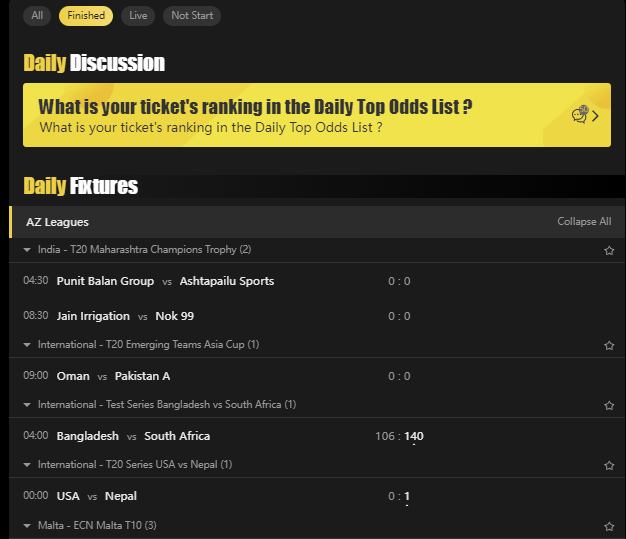Favorite the T20 Maharashtra Champions Trophy league
The height and width of the screenshot is (539, 626).
(x=609, y=250)
